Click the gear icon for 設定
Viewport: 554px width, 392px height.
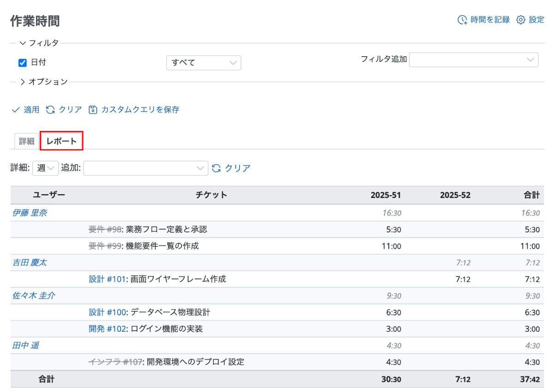(x=521, y=20)
